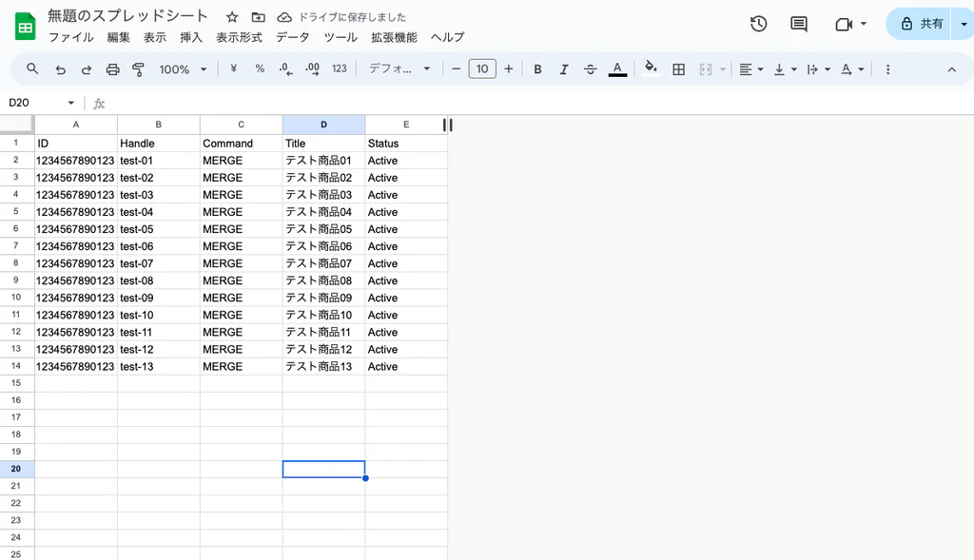Click the video meeting camera icon
The height and width of the screenshot is (560, 974).
tap(843, 24)
